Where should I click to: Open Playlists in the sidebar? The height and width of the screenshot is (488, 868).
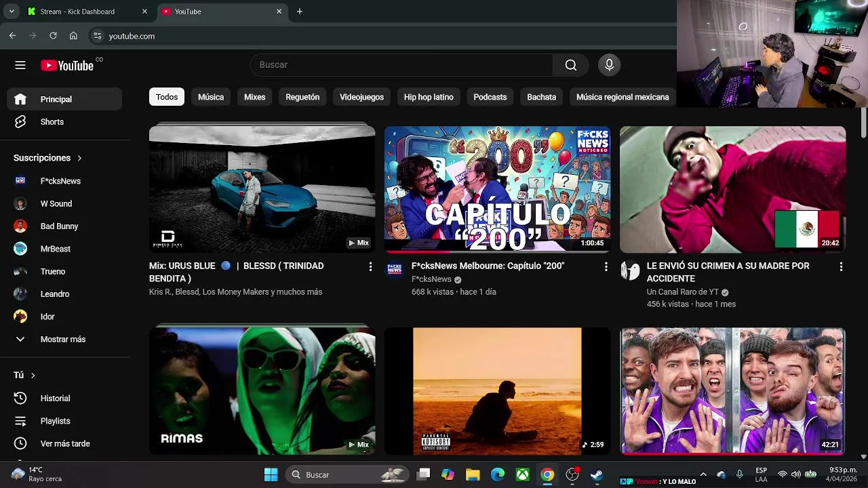[x=64, y=421]
